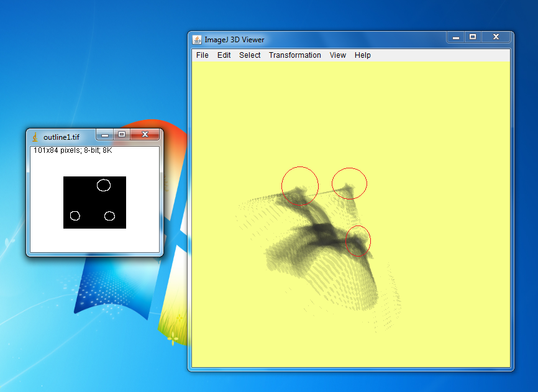
Task: Open the View menu
Action: pos(338,55)
